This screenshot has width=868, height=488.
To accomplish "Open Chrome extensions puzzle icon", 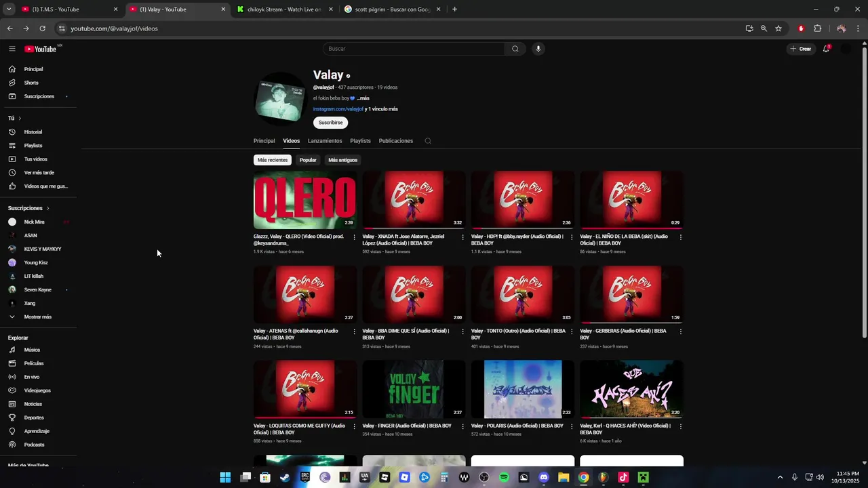I will point(817,28).
